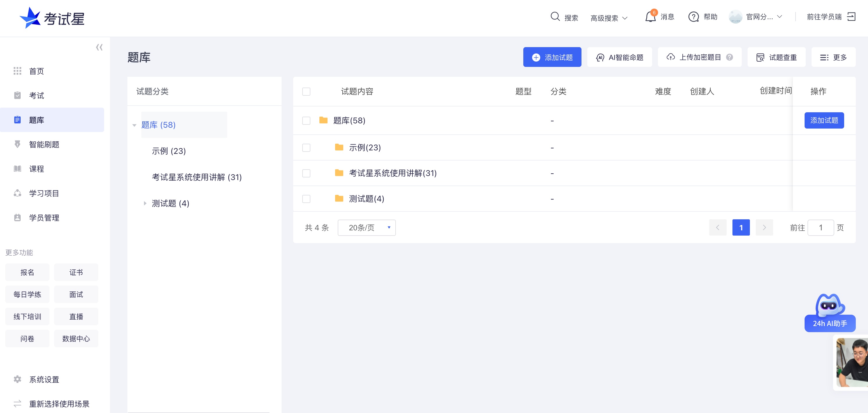Click the person card icon beside 学员管理
Image resolution: width=868 pixels, height=413 pixels.
[17, 218]
